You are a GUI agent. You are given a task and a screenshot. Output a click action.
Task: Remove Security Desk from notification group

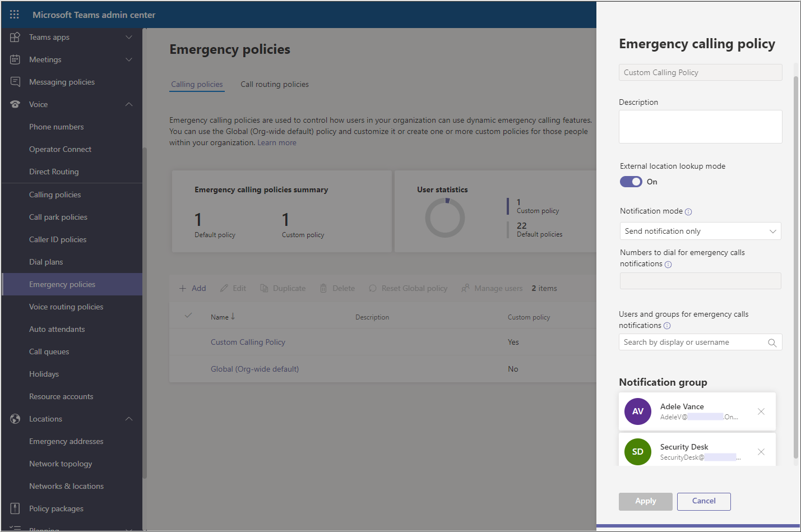click(761, 452)
